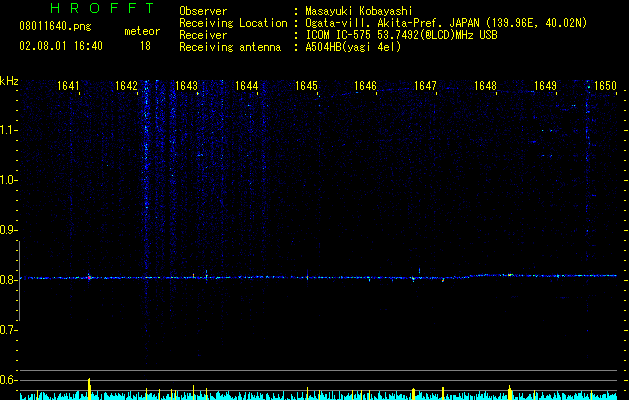Select antenna text A504HB(yagi 4el)
Screen dimensions: 629x400
[x=353, y=47]
